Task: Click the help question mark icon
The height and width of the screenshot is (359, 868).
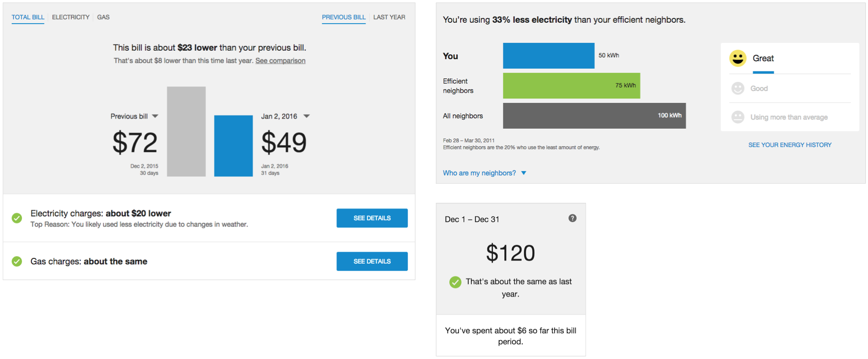Action: point(572,218)
